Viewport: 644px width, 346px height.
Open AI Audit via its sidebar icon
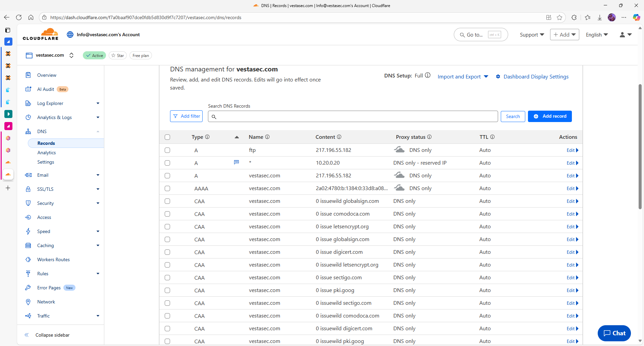pos(28,89)
